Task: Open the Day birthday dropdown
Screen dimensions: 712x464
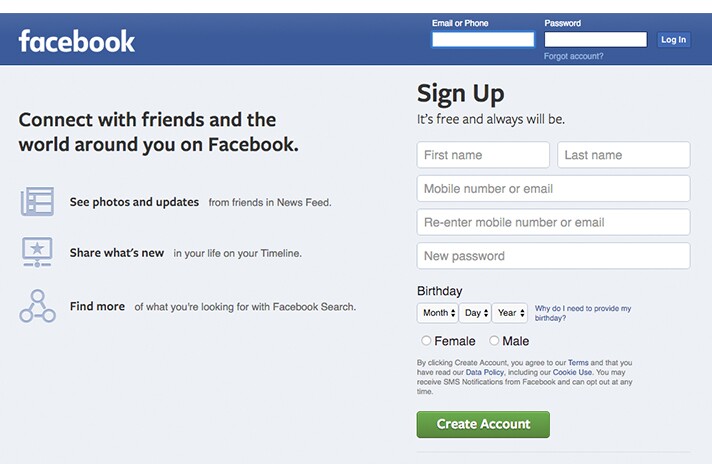Action: (x=475, y=313)
